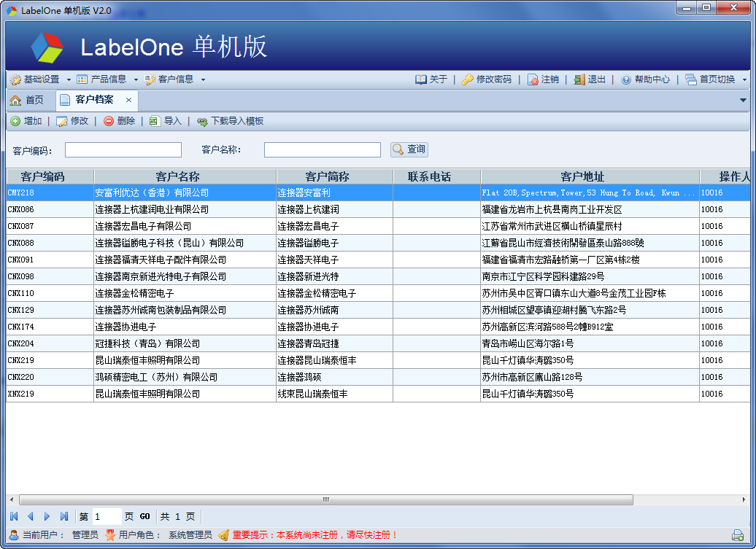Sort by 客户简称 column header
Screen dimensions: 756x549
335,176
